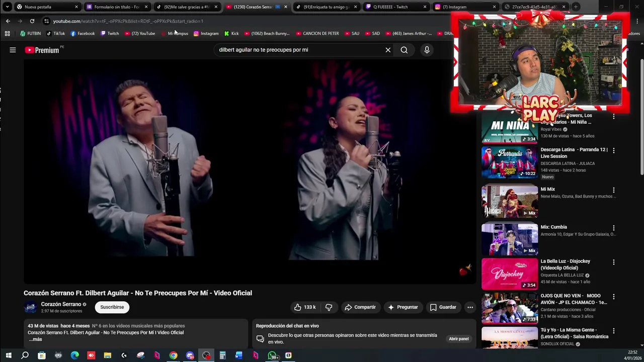Like the video with thumbs up
This screenshot has height=362, width=644.
click(x=305, y=307)
